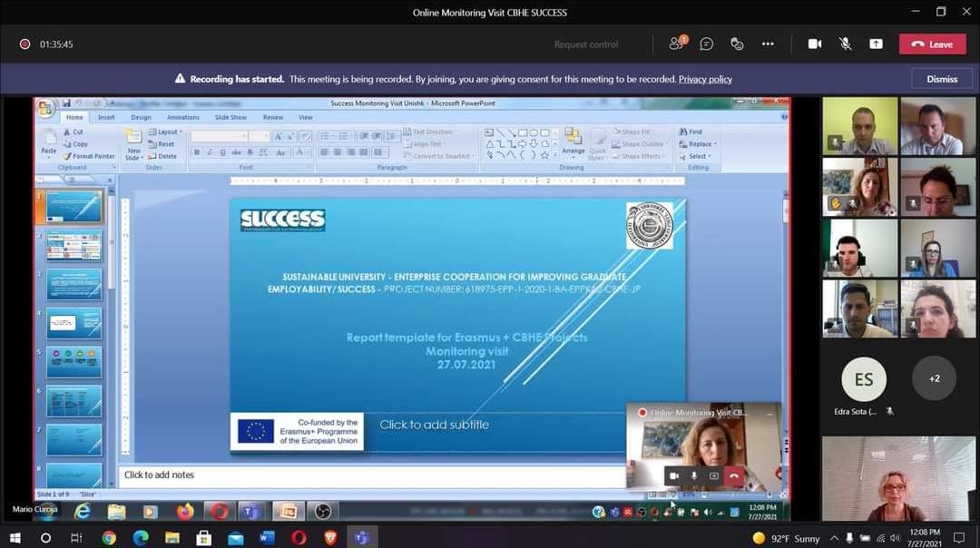Select slide 5 thumbnail in slide panel
The width and height of the screenshot is (980, 548).
click(73, 362)
